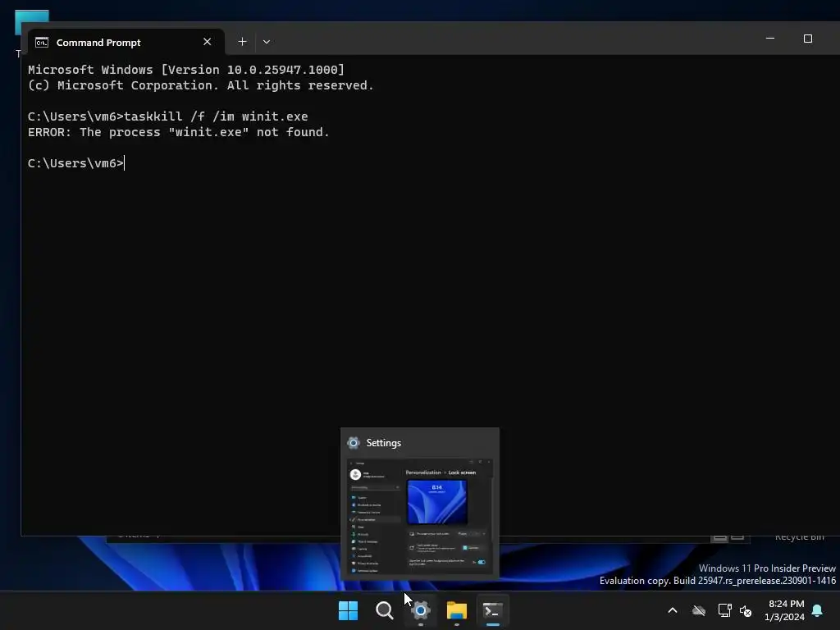Open the terminal profiles dropdown
Screen dimensions: 840x630
pos(267,42)
